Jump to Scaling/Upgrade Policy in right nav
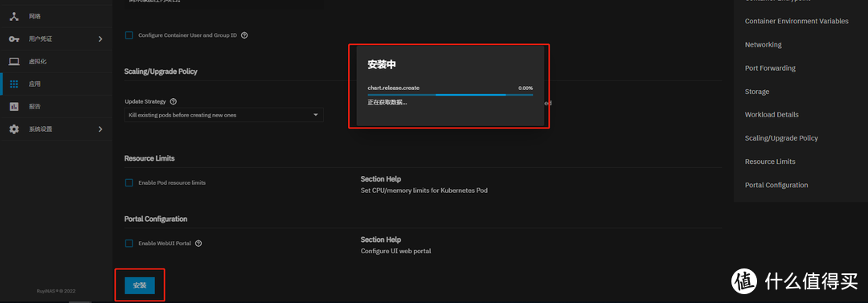This screenshot has width=868, height=303. tap(781, 138)
